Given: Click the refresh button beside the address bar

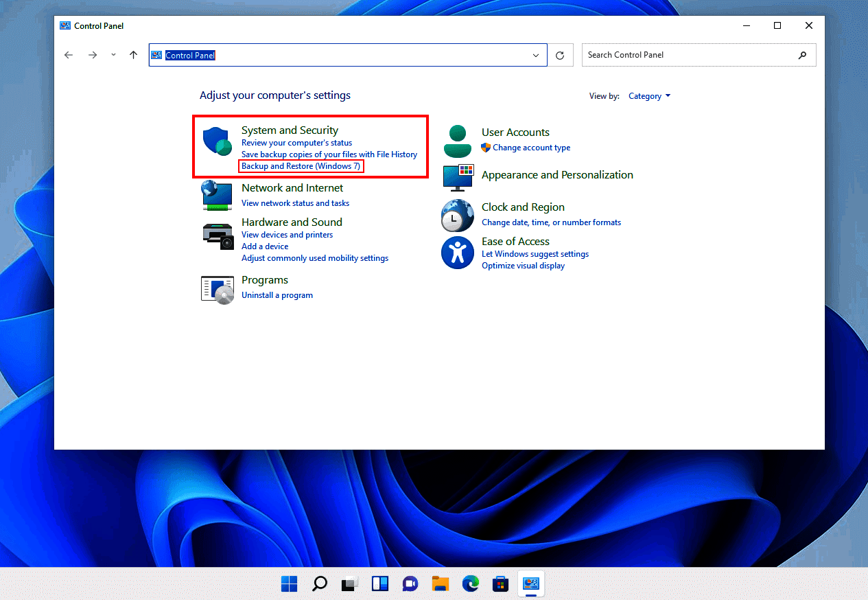Looking at the screenshot, I should tap(560, 55).
